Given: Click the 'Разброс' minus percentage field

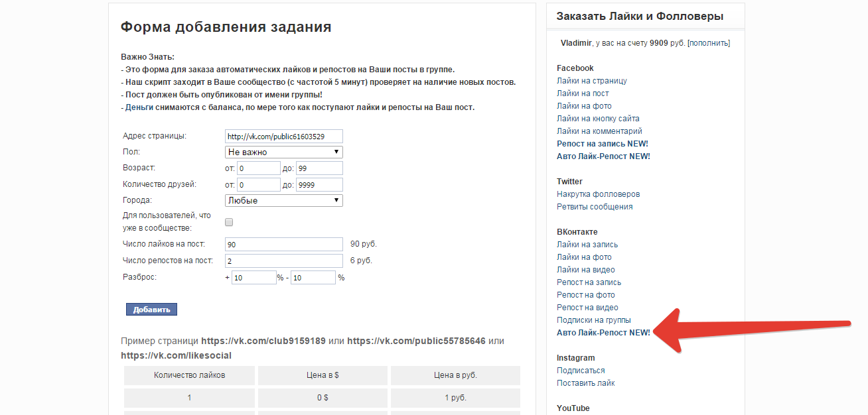Looking at the screenshot, I should (x=313, y=278).
